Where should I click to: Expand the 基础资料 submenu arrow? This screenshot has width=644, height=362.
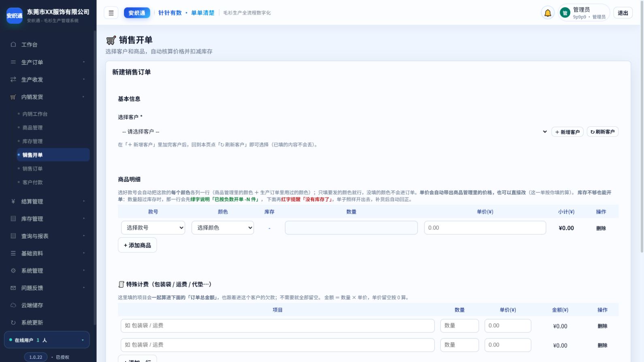click(84, 253)
